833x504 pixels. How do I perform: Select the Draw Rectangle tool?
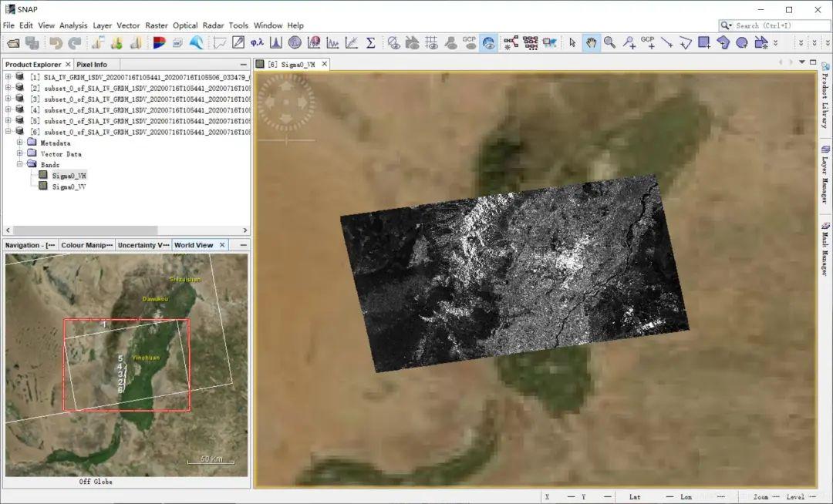click(x=704, y=43)
